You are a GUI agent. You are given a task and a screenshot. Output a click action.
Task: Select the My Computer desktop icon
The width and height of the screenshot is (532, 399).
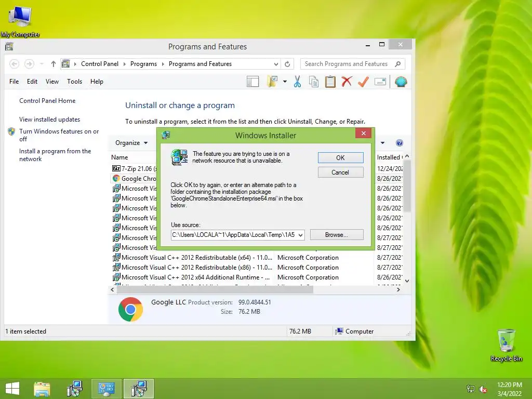20,21
